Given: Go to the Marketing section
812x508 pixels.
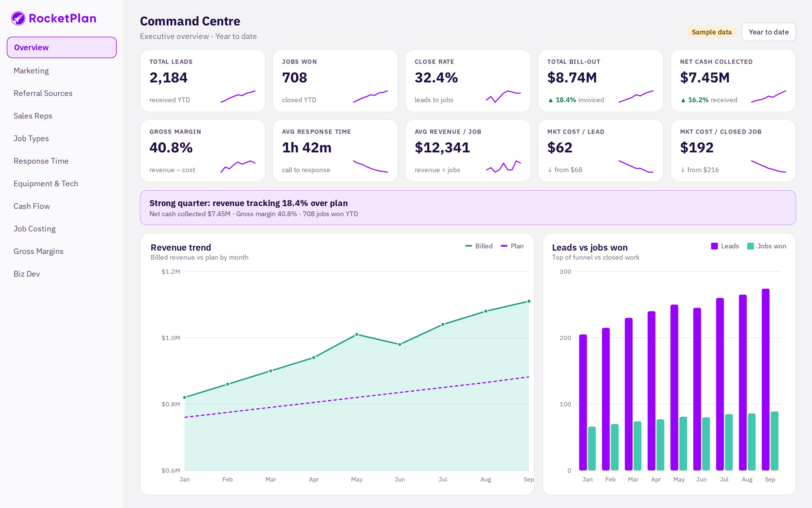Looking at the screenshot, I should (x=31, y=71).
